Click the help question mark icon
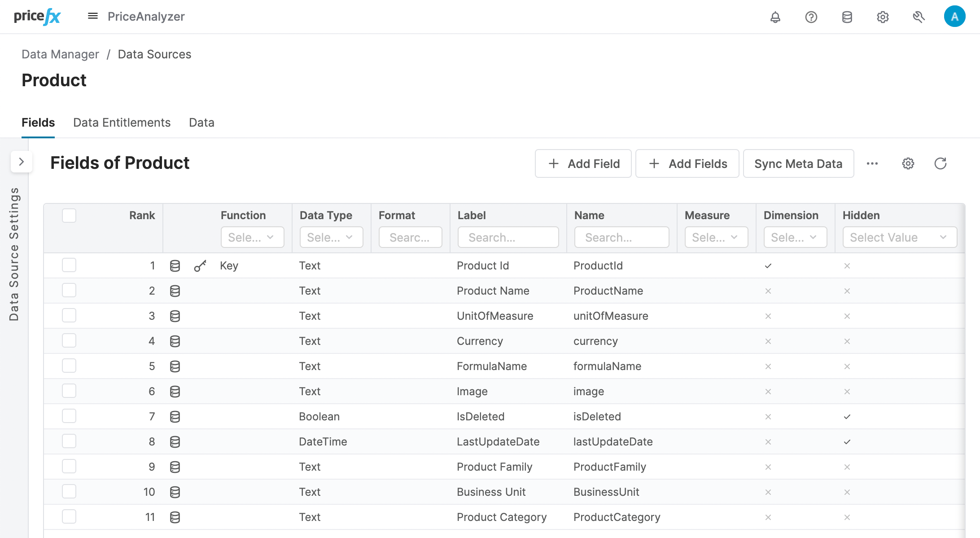Screen dimensions: 980x538 point(811,17)
